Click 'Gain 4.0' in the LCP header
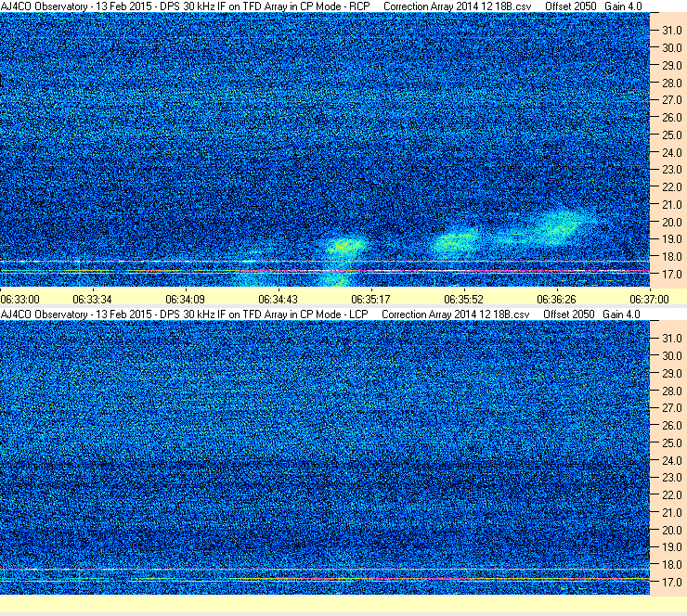This screenshot has width=687, height=616. 621,314
